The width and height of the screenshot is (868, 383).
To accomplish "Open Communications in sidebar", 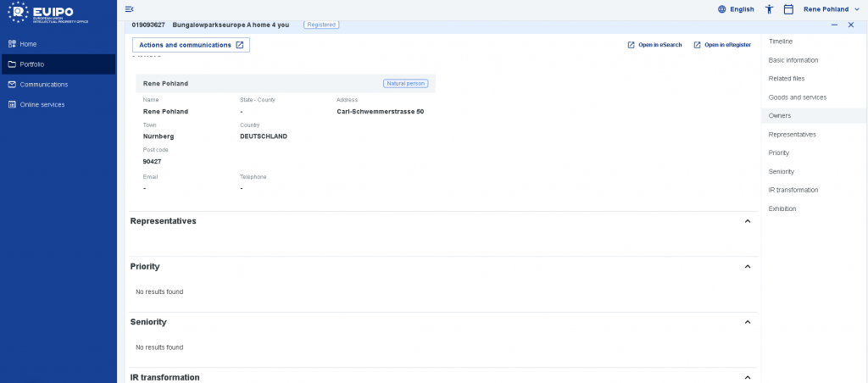I will (x=43, y=84).
